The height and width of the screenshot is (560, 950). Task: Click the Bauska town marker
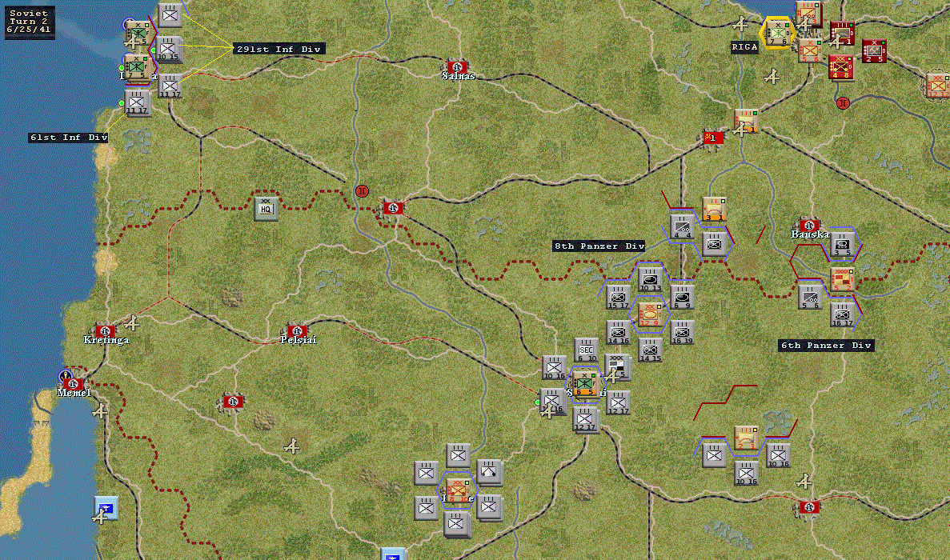coord(809,226)
